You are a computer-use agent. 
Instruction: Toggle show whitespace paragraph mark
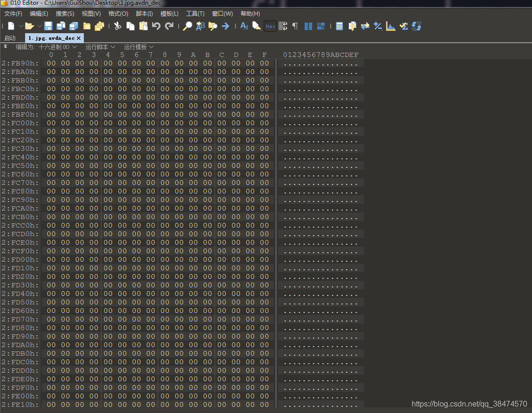(295, 26)
